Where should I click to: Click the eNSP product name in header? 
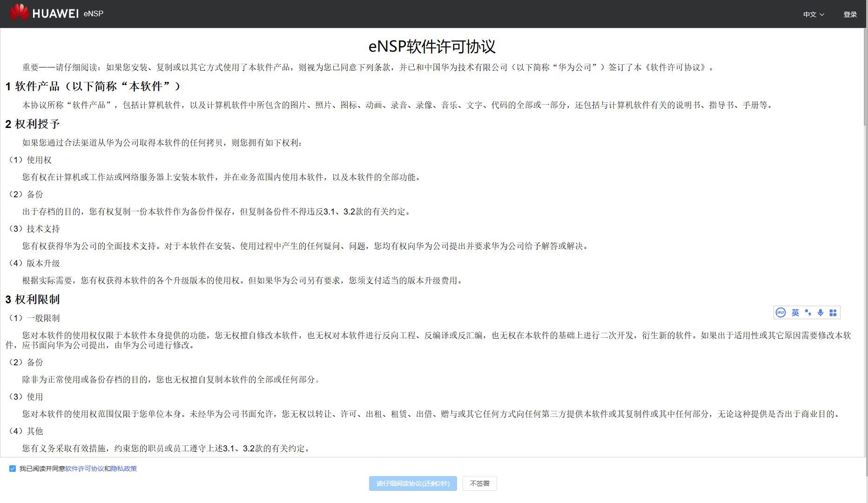tap(94, 14)
